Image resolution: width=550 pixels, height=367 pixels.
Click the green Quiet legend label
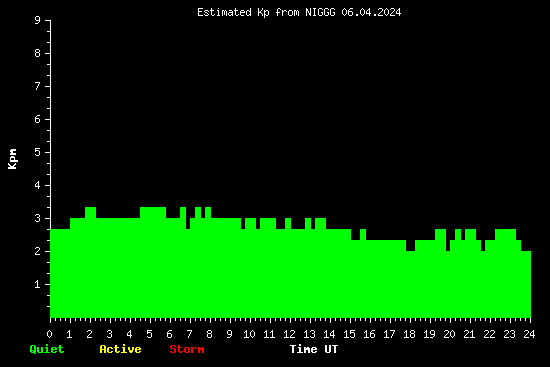(47, 349)
